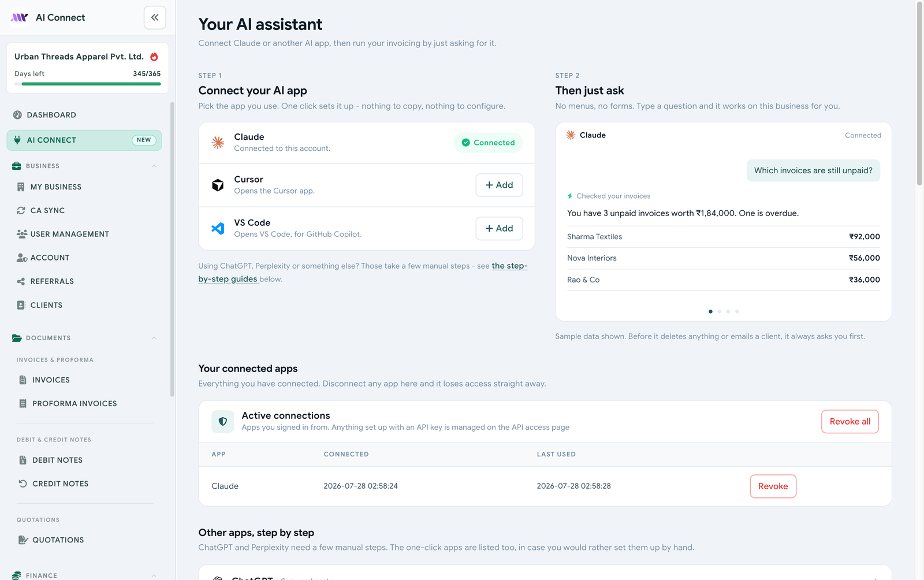Collapse the sidebar with double-chevron button

click(x=155, y=17)
